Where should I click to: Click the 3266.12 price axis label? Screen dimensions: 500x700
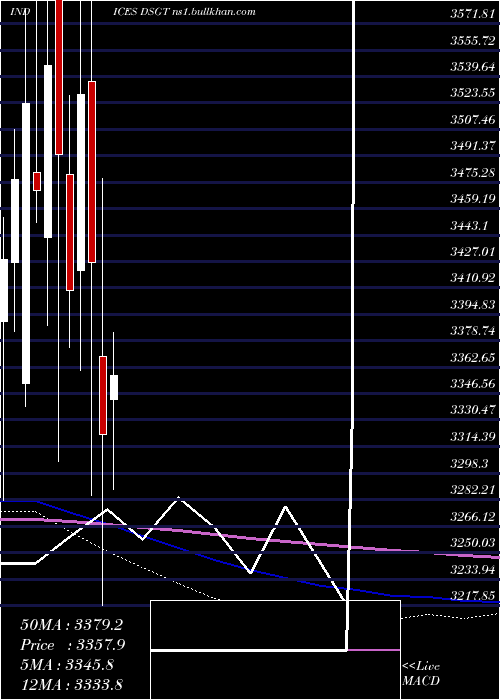(x=473, y=517)
